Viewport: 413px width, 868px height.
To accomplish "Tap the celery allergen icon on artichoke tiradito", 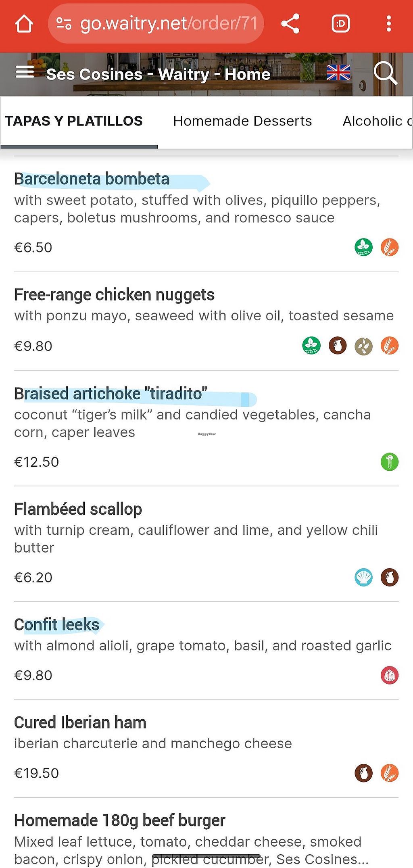I will pyautogui.click(x=389, y=462).
